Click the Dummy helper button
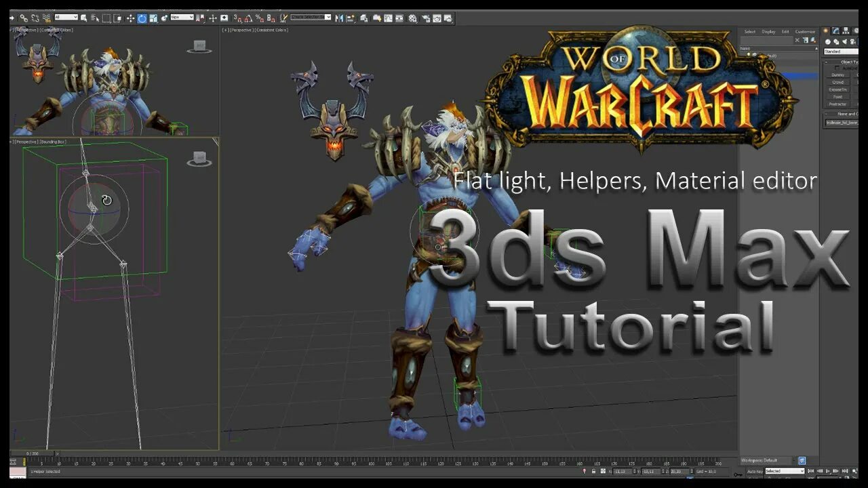 coord(837,75)
